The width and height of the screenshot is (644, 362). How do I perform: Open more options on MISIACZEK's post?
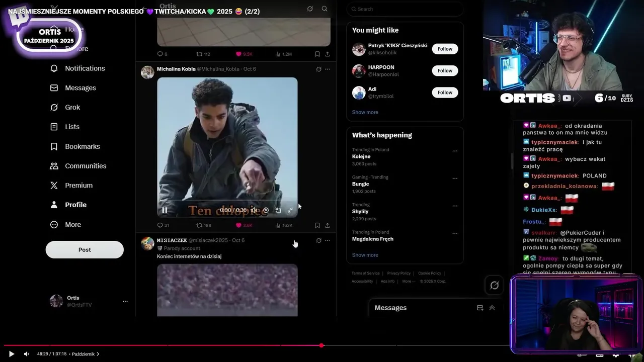tap(328, 240)
